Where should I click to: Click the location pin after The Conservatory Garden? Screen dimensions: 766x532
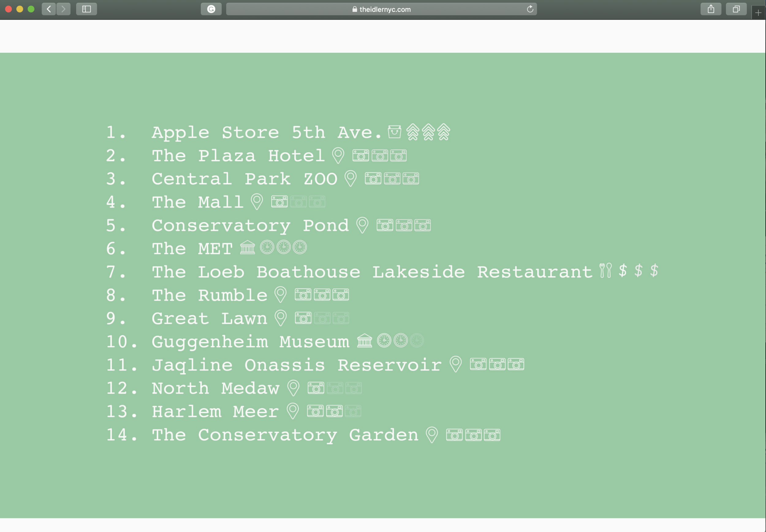pos(432,435)
